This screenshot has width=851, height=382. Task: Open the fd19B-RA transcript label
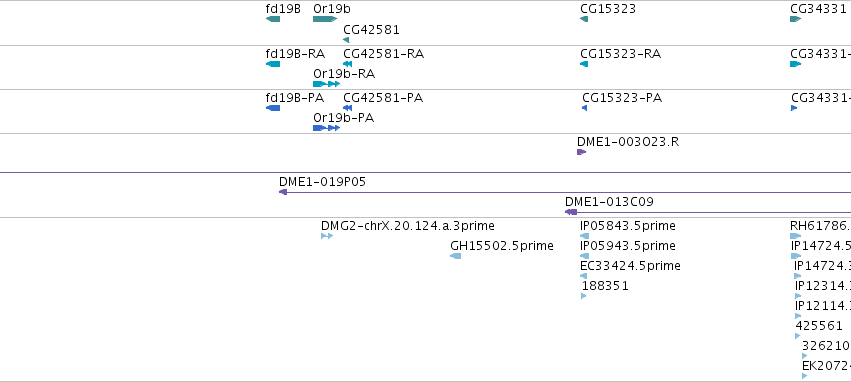pos(295,54)
